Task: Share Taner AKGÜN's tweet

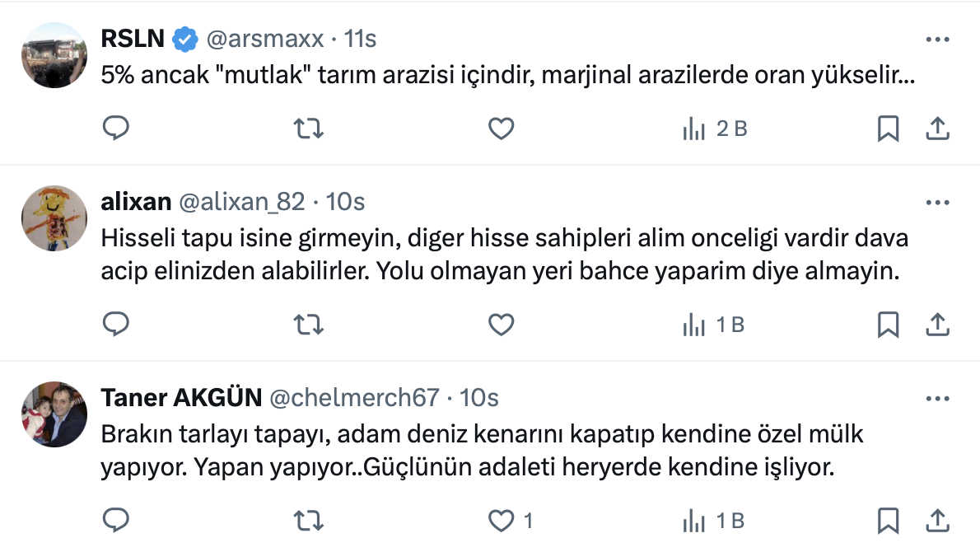Action: 938,521
